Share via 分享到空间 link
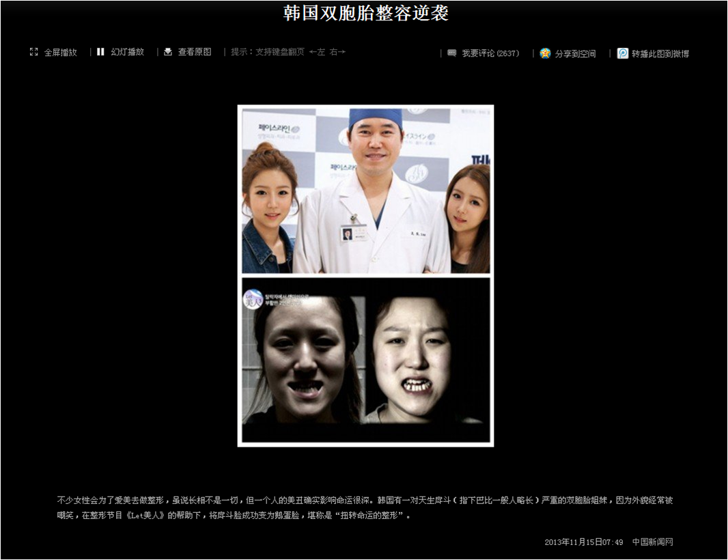Image resolution: width=728 pixels, height=560 pixels. (x=575, y=54)
